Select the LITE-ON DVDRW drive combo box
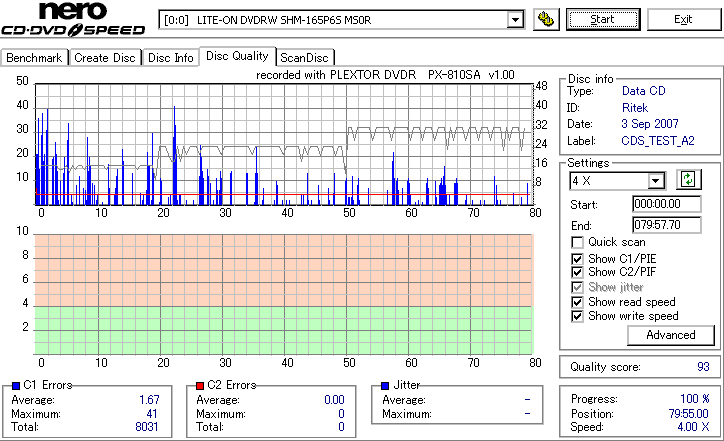The image size is (724, 441). pos(341,20)
